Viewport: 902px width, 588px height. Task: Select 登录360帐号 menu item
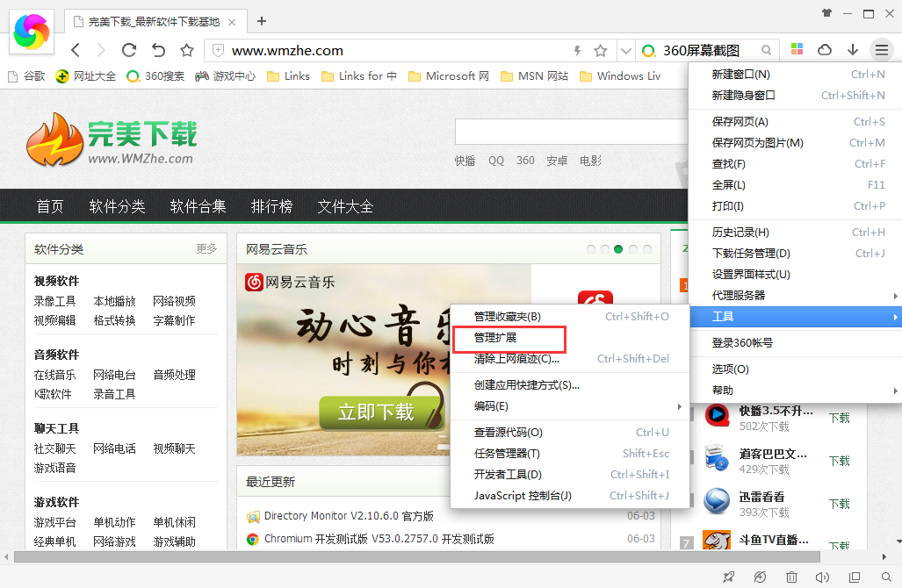(796, 342)
